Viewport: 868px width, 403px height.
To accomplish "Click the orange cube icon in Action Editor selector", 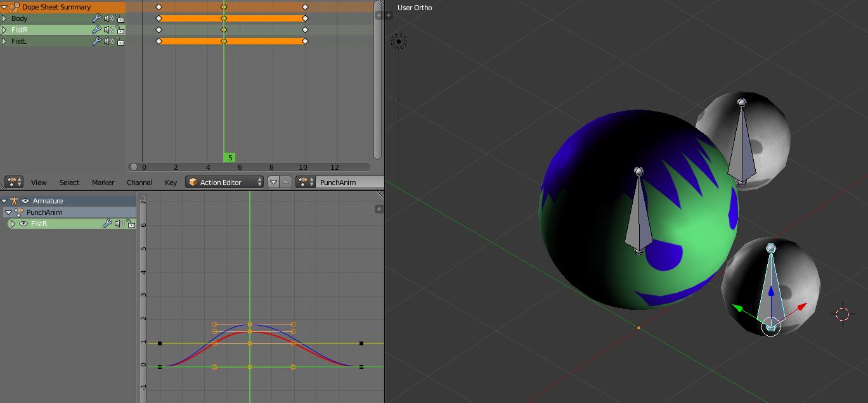I will (x=193, y=182).
